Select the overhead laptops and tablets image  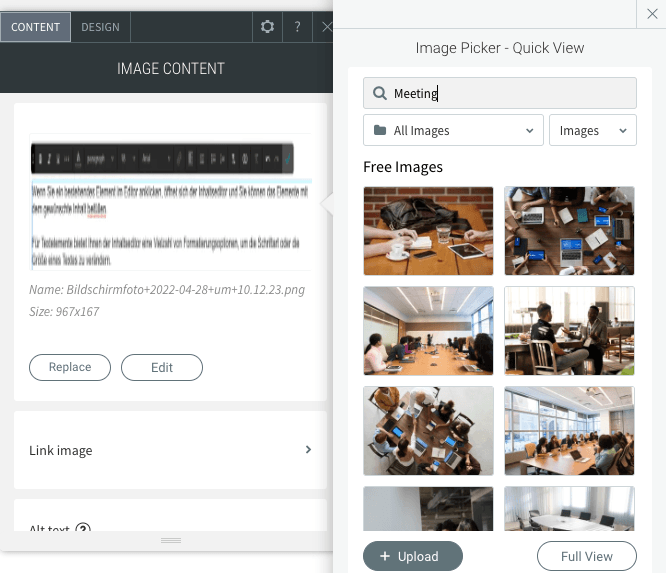click(x=569, y=231)
